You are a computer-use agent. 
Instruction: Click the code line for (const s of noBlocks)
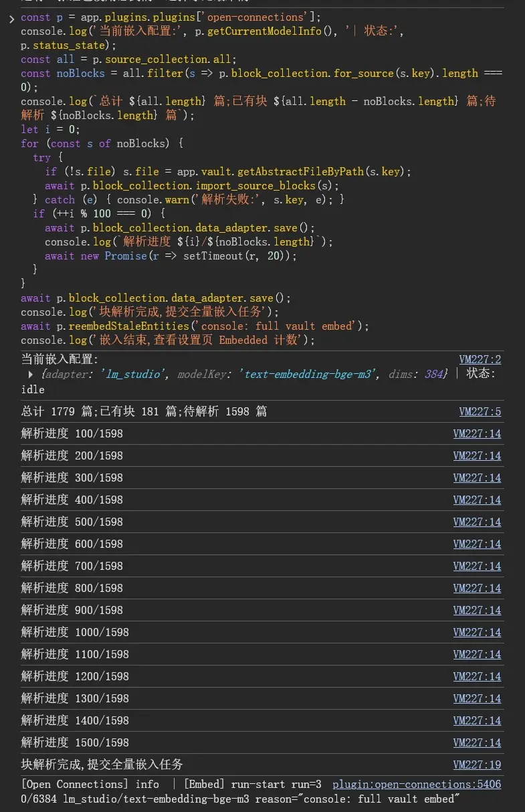(x=102, y=144)
